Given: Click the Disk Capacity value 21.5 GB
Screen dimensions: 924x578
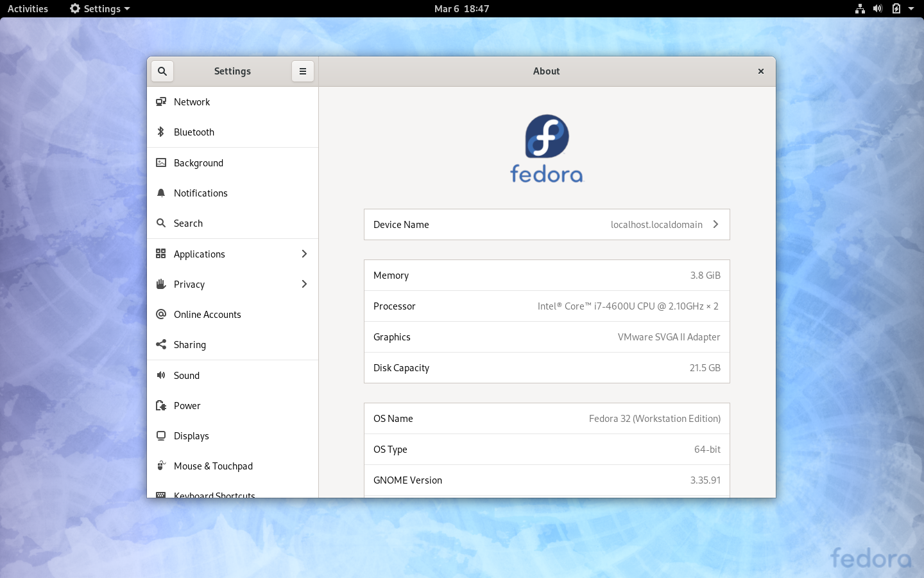Looking at the screenshot, I should [x=705, y=368].
